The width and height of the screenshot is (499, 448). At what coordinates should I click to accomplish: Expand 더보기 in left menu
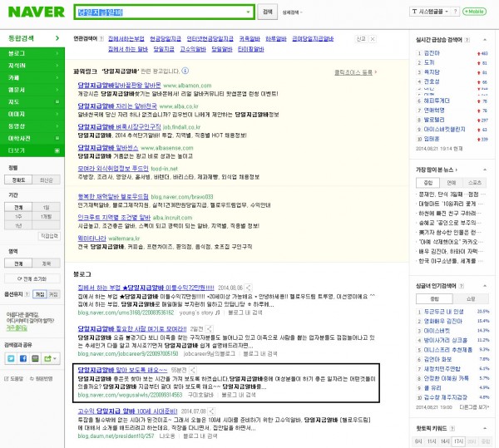pos(32,150)
